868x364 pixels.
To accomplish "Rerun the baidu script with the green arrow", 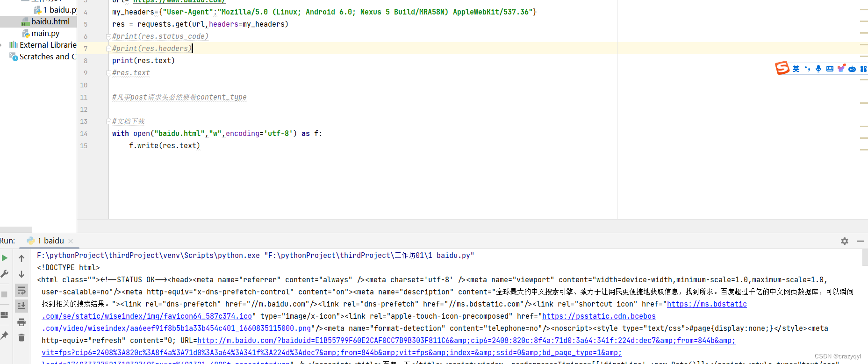I will [5, 258].
